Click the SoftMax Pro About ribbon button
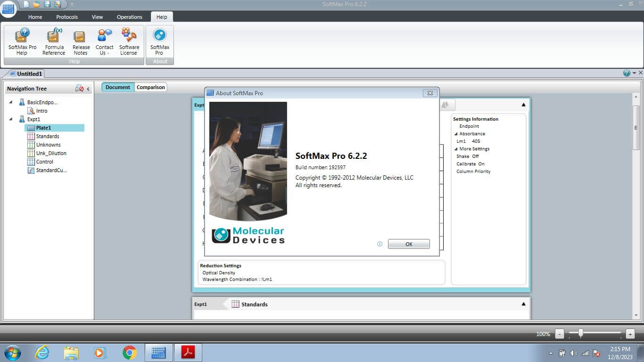The image size is (644, 362). click(x=160, y=41)
